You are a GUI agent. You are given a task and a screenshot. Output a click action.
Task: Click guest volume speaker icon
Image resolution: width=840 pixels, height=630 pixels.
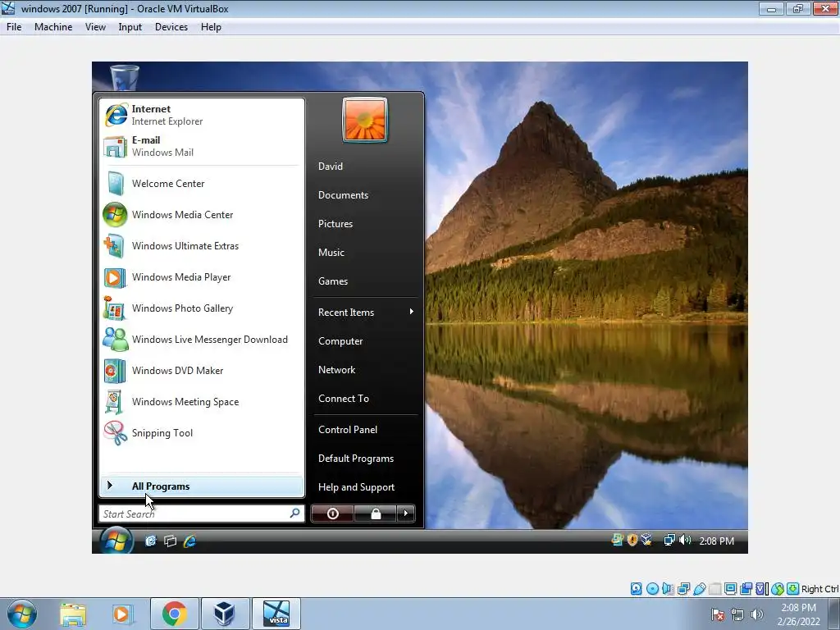pos(685,540)
